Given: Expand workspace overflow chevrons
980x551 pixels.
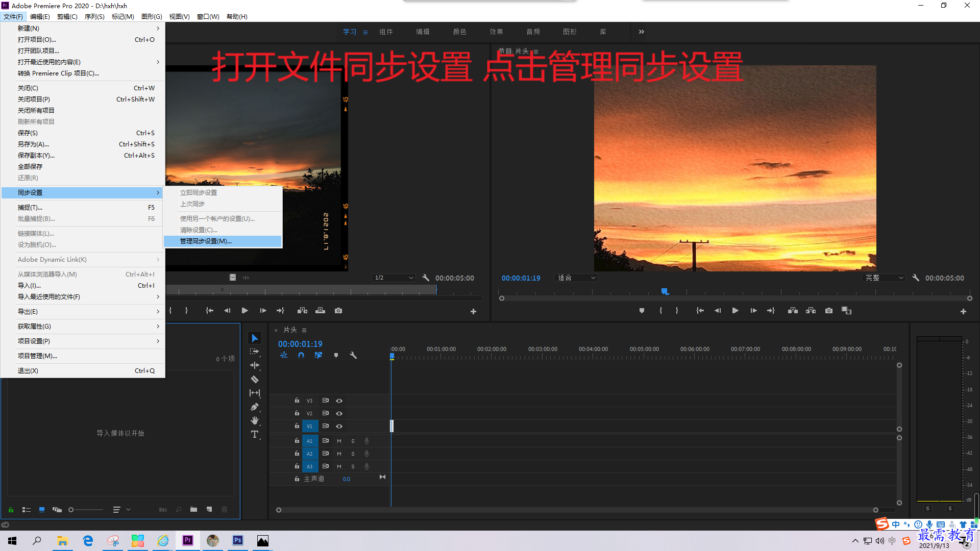Looking at the screenshot, I should pyautogui.click(x=642, y=32).
